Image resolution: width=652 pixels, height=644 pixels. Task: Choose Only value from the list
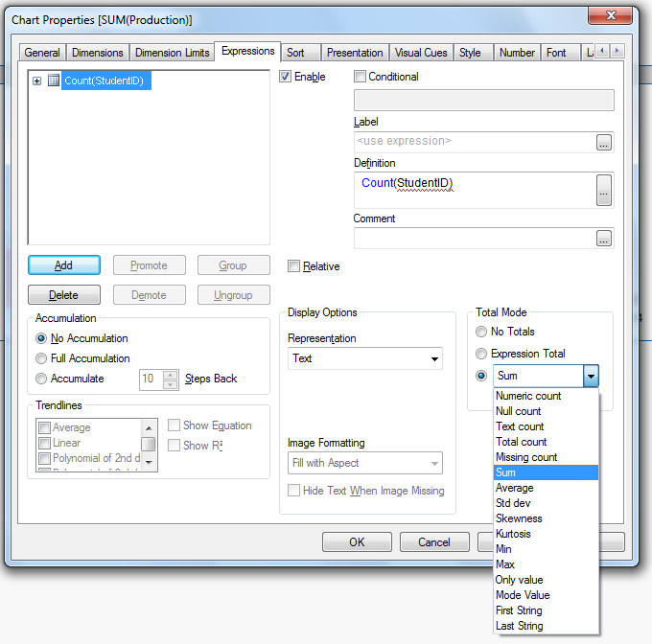tap(546, 580)
